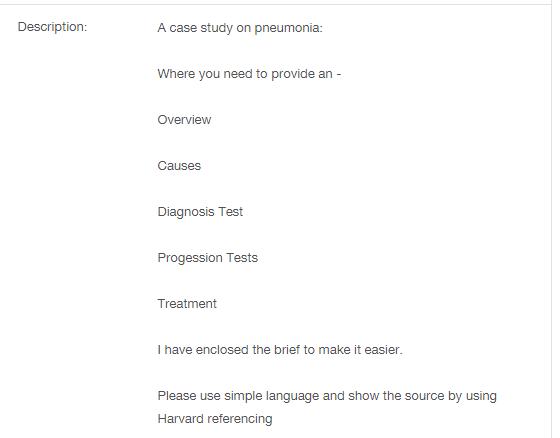Click the word 'Tests' after Progession
560x438 pixels.
pos(242,258)
